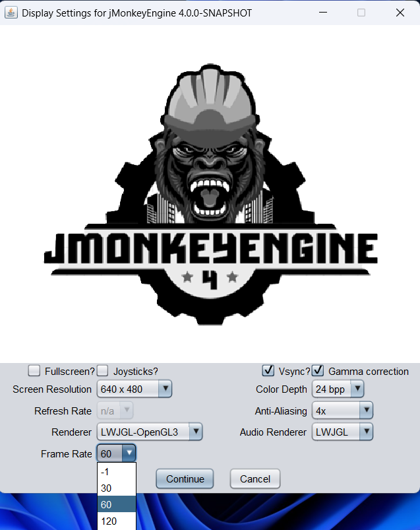Expand the Anti-Aliasing dropdown
Image resolution: width=420 pixels, height=530 pixels.
pyautogui.click(x=342, y=411)
